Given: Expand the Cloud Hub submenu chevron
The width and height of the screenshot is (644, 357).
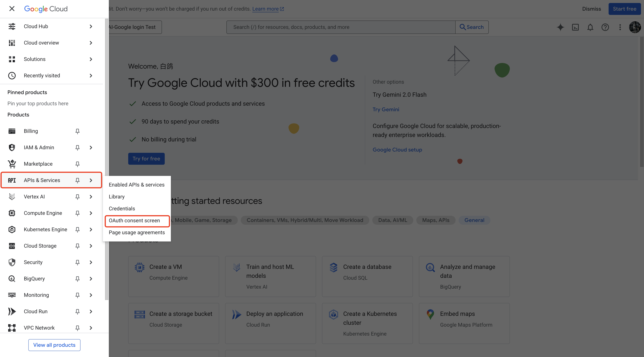Looking at the screenshot, I should pos(91,26).
